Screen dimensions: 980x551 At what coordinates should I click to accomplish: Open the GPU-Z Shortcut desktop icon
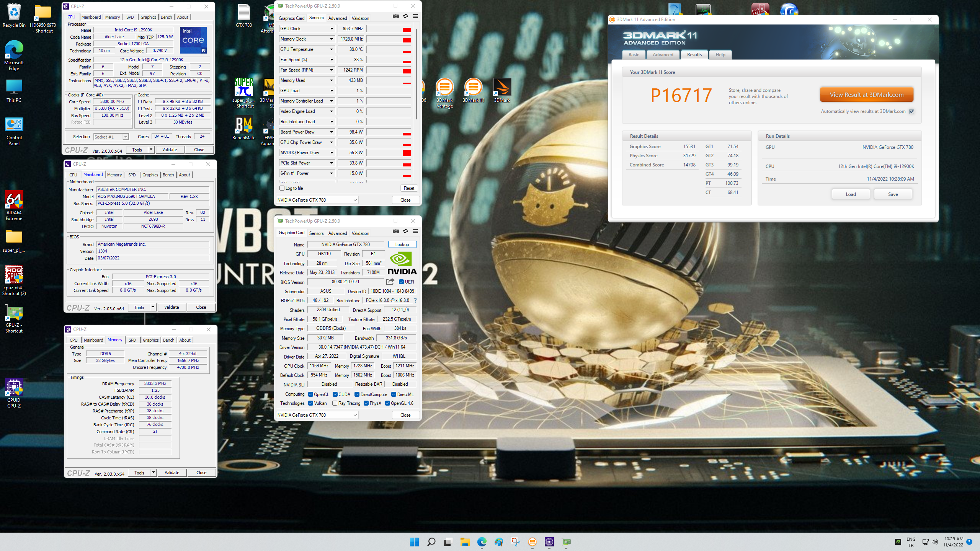coord(14,319)
